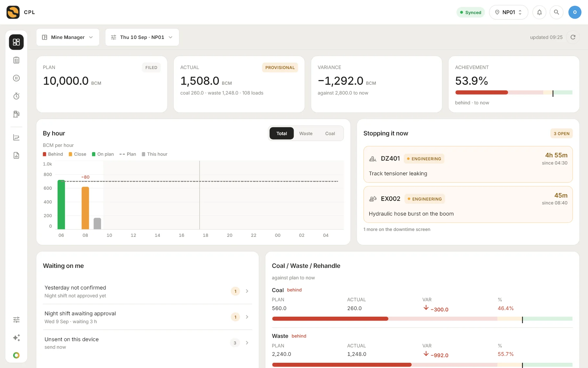Click the Coal progress bar
Image resolution: width=588 pixels, height=368 pixels.
pyautogui.click(x=422, y=319)
